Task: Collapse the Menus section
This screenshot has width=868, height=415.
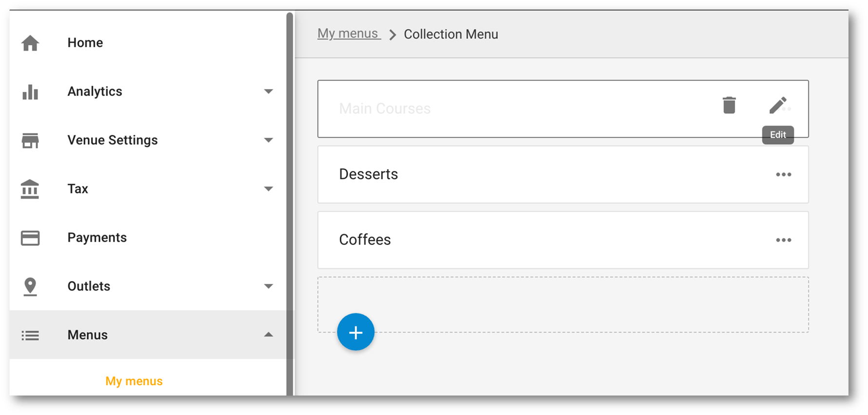Action: click(269, 335)
